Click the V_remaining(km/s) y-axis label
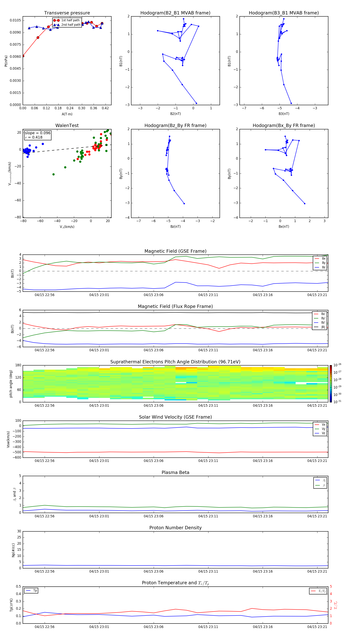The height and width of the screenshot is (644, 351). (10, 173)
